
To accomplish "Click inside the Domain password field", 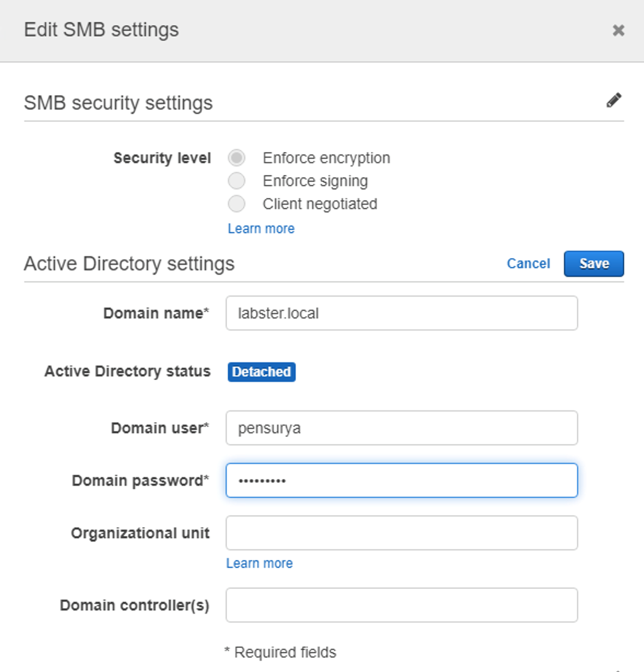I will point(401,480).
